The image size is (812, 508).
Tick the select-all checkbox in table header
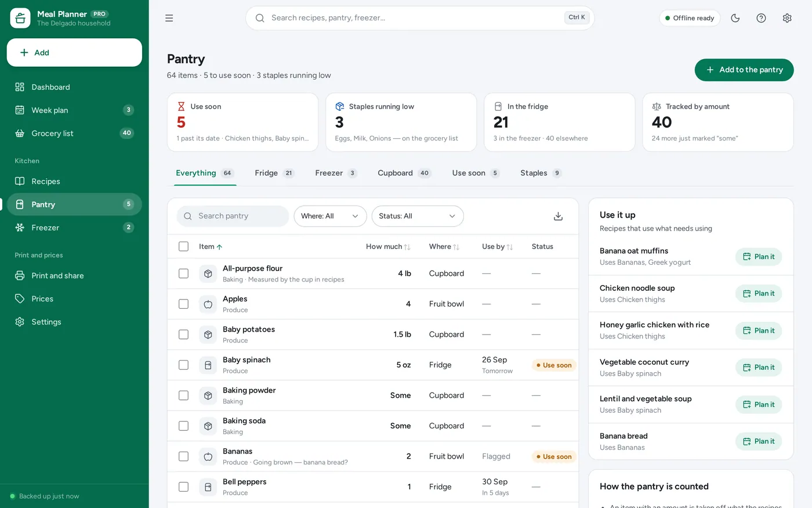(184, 247)
